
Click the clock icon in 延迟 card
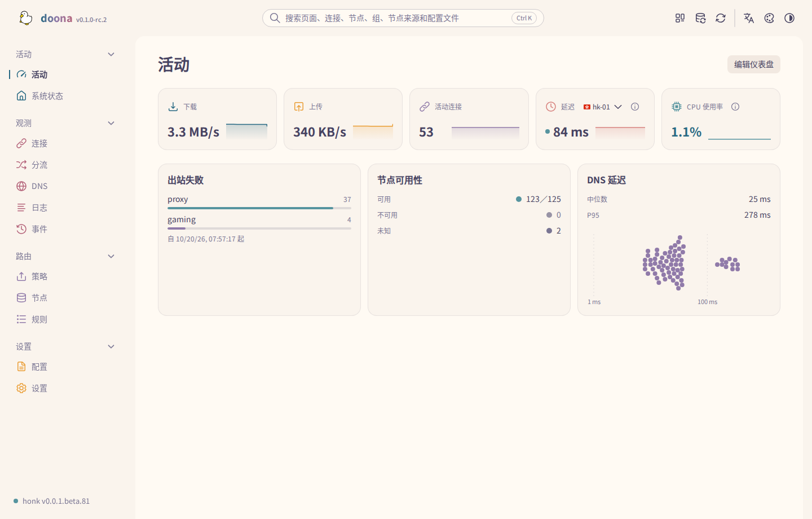(x=551, y=107)
